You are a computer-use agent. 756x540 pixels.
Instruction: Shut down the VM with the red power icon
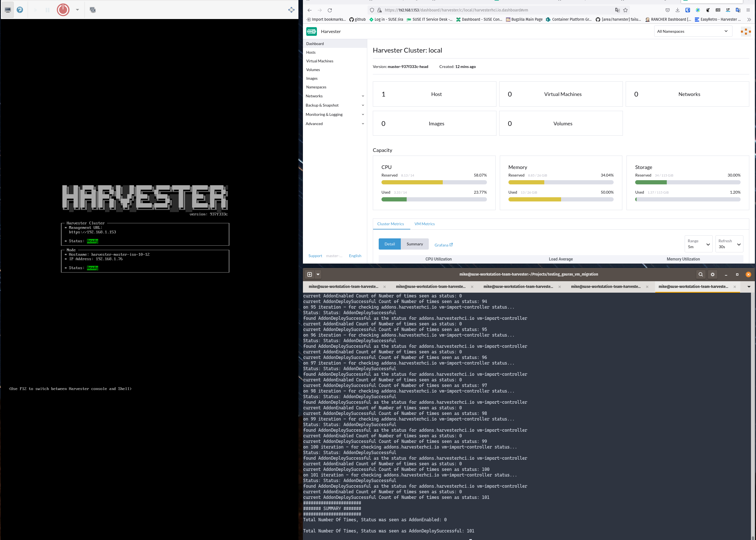pos(63,10)
